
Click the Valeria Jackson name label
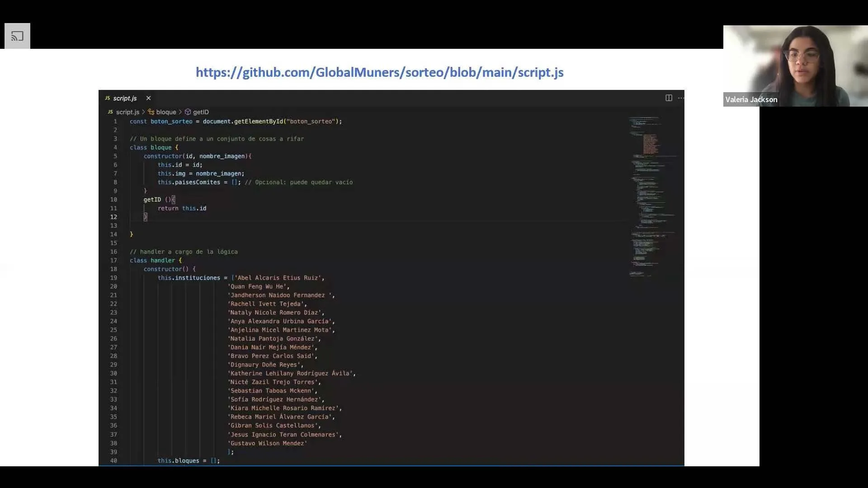[x=751, y=99]
